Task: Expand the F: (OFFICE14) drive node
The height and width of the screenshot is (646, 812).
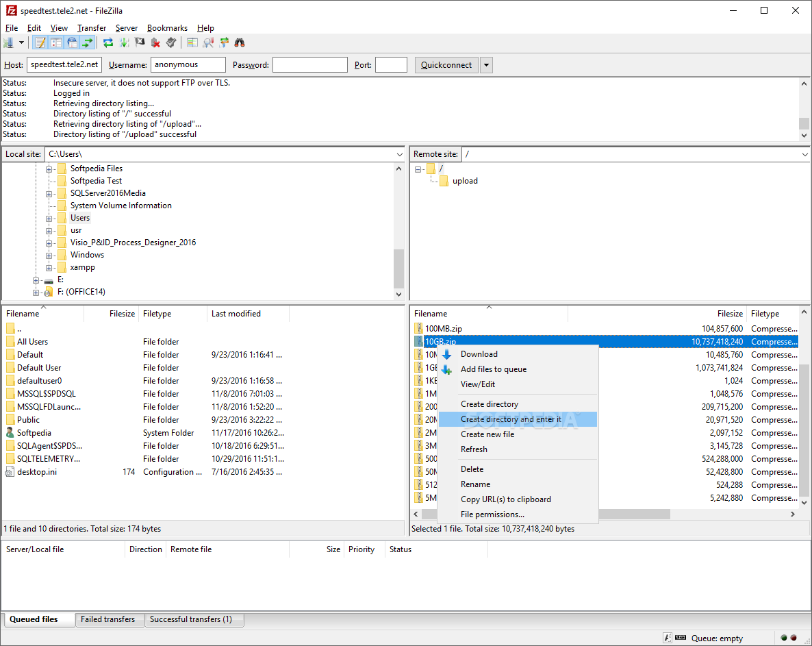Action: click(36, 293)
